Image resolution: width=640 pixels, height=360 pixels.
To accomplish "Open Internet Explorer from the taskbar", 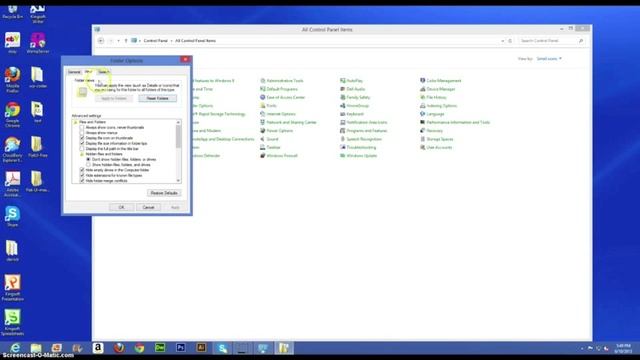I will click(15, 348).
